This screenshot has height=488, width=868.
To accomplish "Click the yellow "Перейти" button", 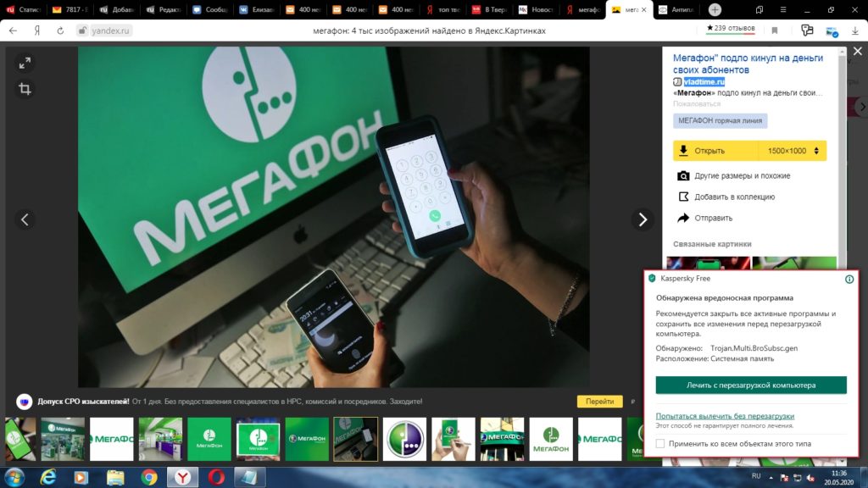I will pos(600,401).
